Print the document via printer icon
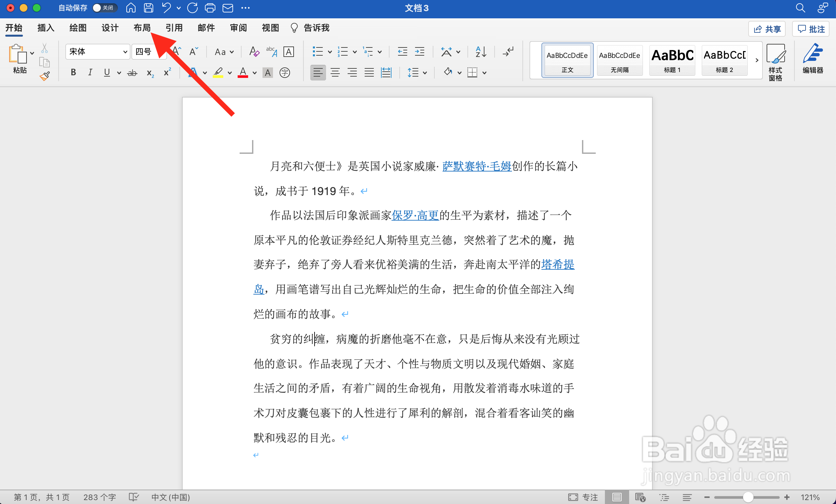The image size is (836, 504). click(210, 8)
